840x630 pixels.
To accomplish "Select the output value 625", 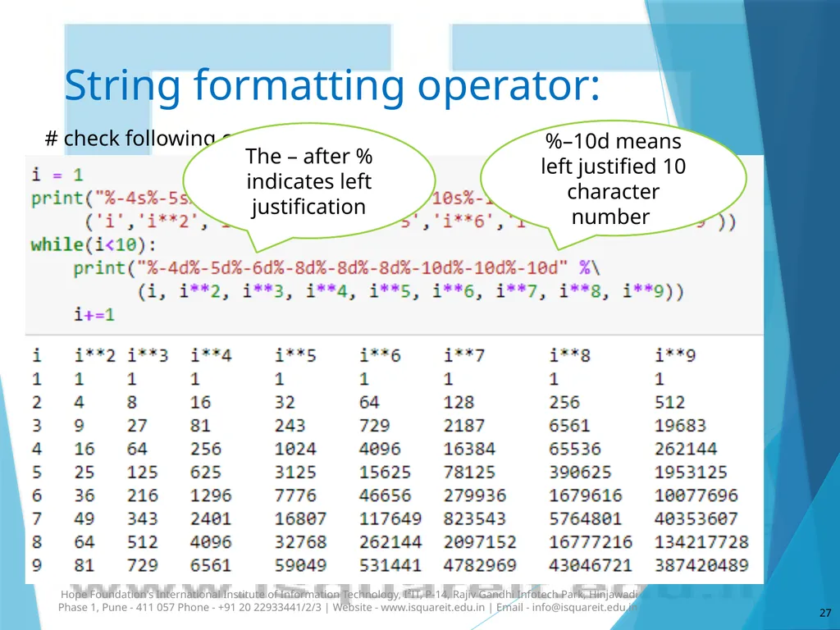I will tap(206, 472).
